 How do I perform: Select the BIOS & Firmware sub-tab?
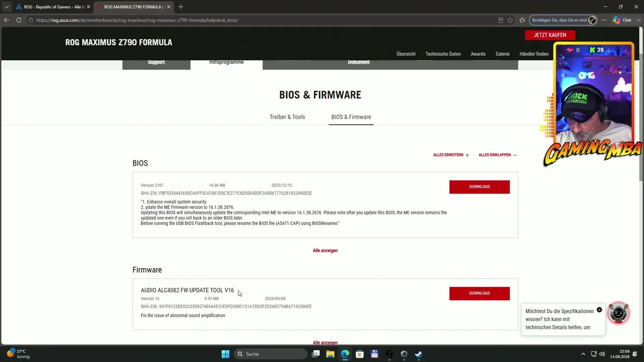click(x=351, y=117)
